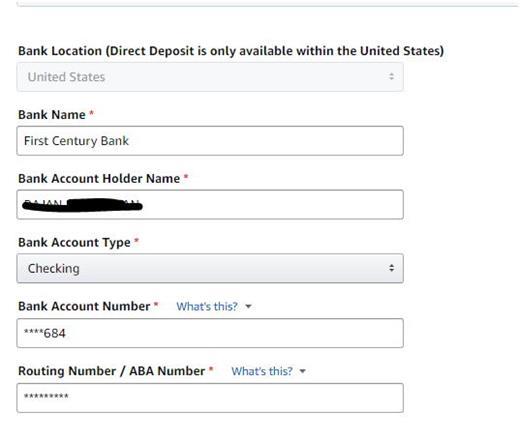
Task: Click the Bank Location heading text
Action: point(231,51)
